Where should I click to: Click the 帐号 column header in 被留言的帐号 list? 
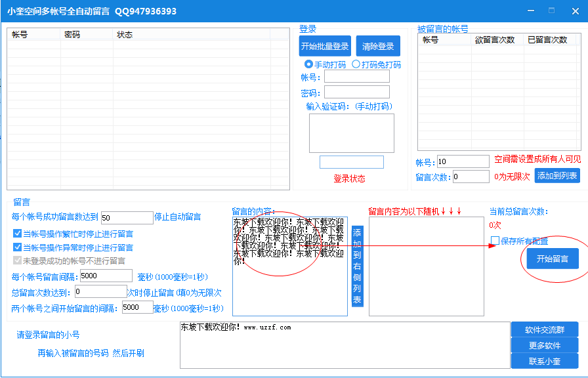point(444,40)
